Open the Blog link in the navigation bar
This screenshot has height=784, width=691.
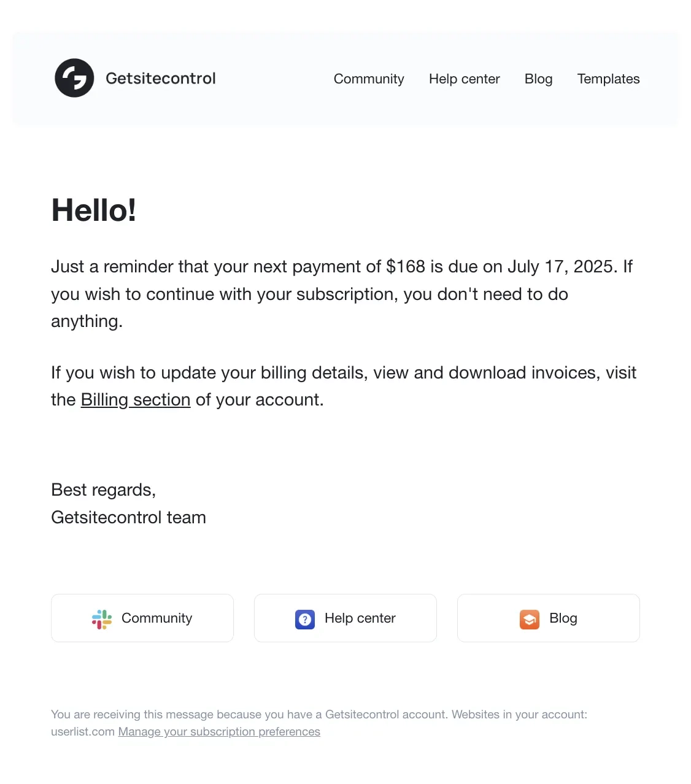click(538, 79)
